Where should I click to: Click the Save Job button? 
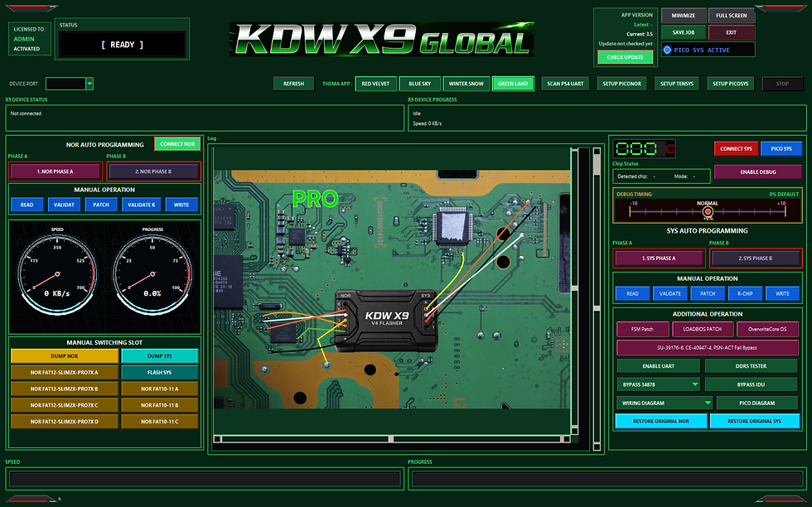(x=683, y=32)
